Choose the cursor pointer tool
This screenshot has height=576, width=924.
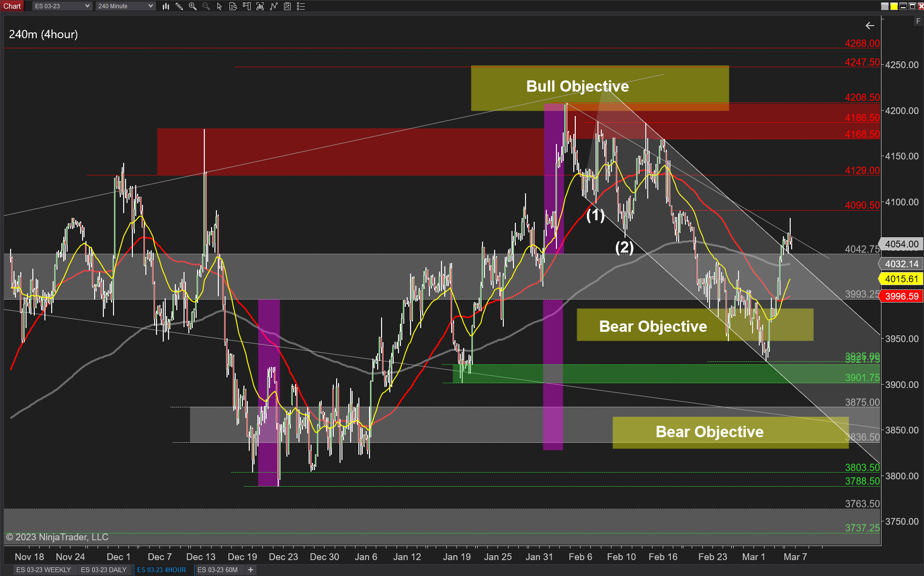tap(219, 6)
